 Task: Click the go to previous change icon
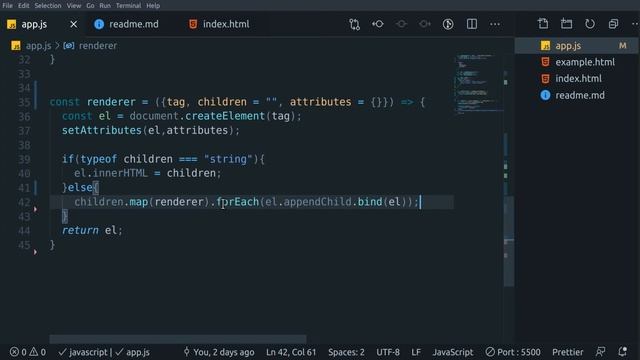[378, 24]
